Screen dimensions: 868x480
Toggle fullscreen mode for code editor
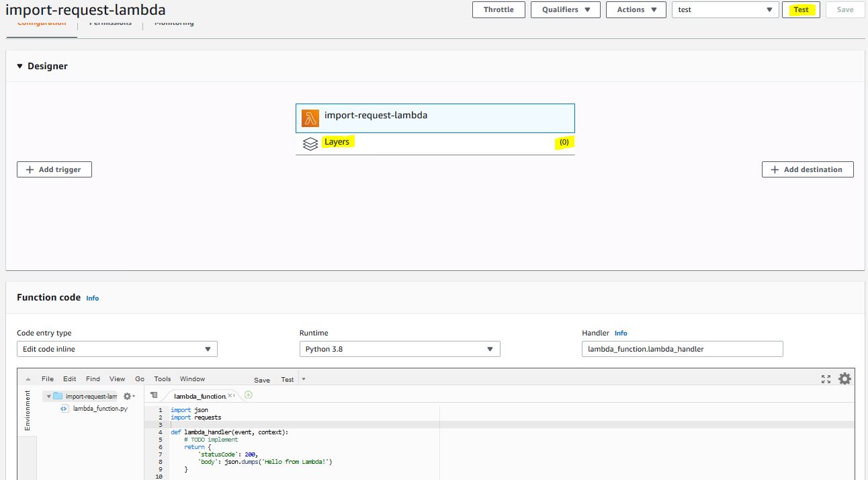pyautogui.click(x=826, y=379)
